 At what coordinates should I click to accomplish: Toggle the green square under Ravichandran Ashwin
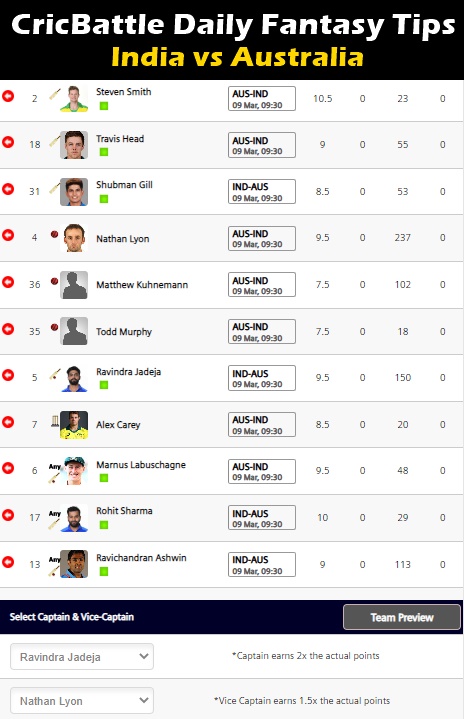[x=104, y=571]
